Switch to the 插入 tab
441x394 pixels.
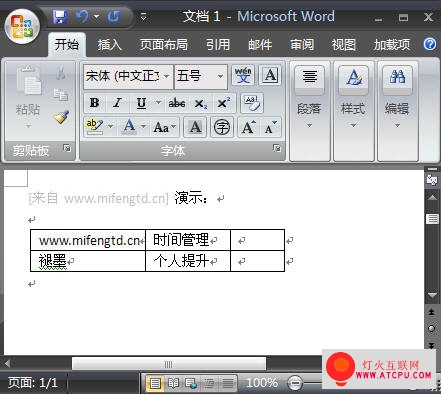tap(109, 44)
